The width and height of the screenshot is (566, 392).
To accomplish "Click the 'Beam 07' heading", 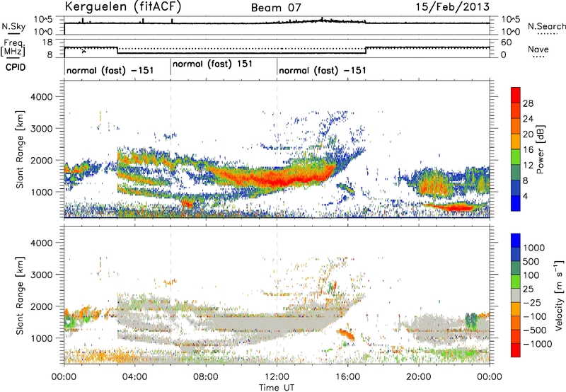I will [x=276, y=8].
